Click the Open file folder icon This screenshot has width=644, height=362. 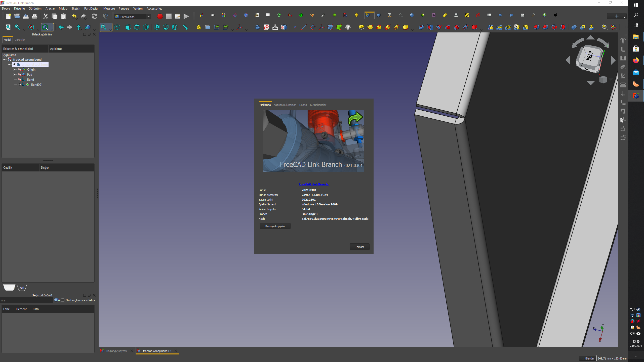[17, 16]
